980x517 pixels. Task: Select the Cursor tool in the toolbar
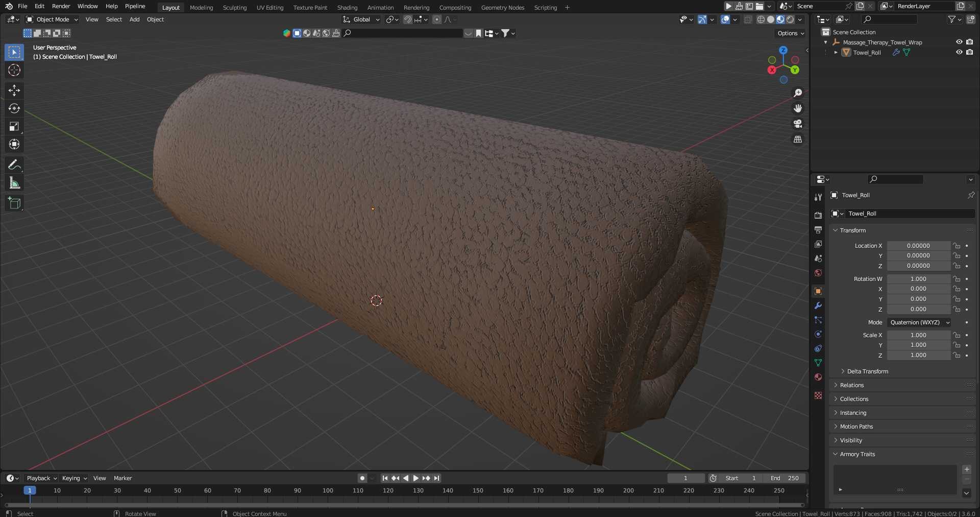pyautogui.click(x=14, y=70)
